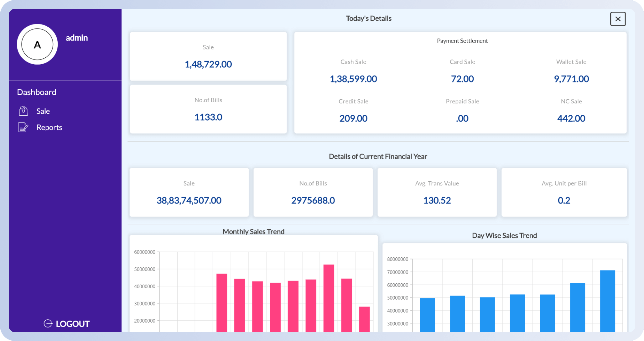Click the tallest blue day-wise sales bar

(x=607, y=301)
